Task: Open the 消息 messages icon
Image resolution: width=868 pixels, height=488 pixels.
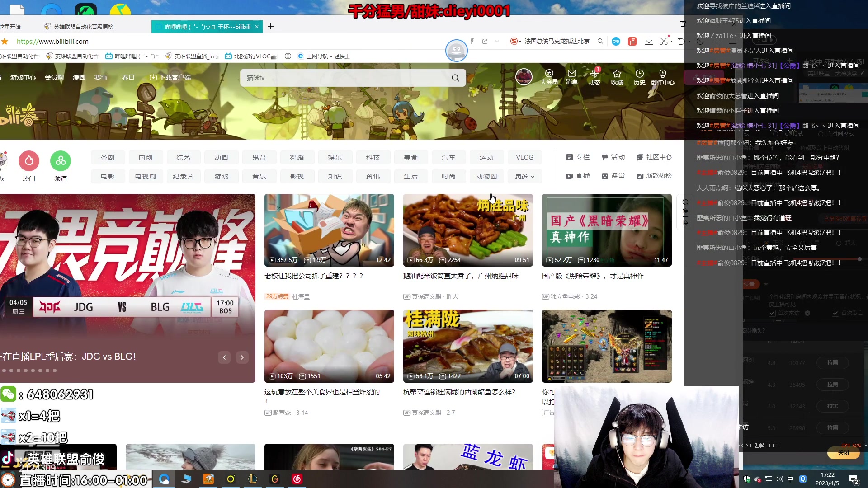Action: coord(572,77)
